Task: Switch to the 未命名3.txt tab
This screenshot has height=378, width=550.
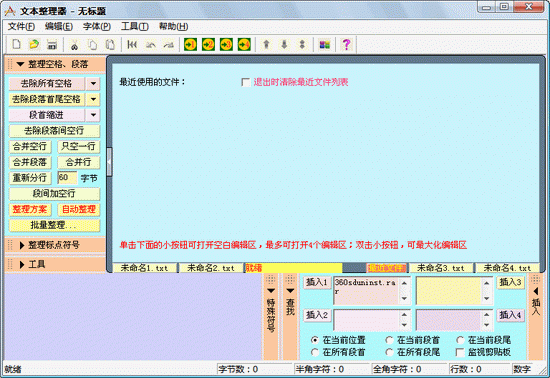Action: click(441, 268)
